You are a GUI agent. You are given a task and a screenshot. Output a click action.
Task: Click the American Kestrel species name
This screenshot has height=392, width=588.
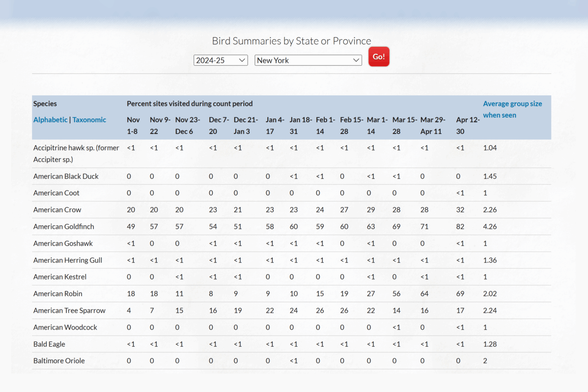pos(60,277)
